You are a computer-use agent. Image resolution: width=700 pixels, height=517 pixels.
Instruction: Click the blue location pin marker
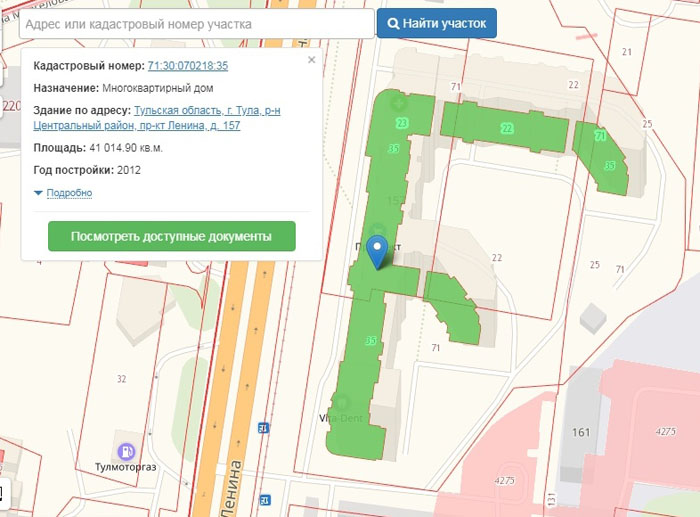point(376,251)
